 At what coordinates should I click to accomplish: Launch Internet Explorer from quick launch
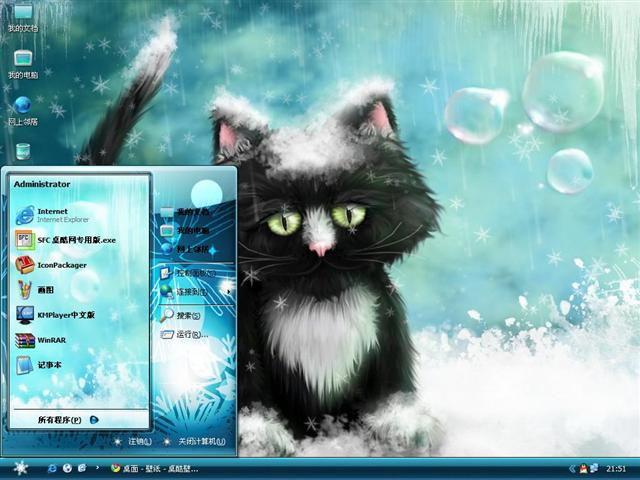click(x=52, y=468)
